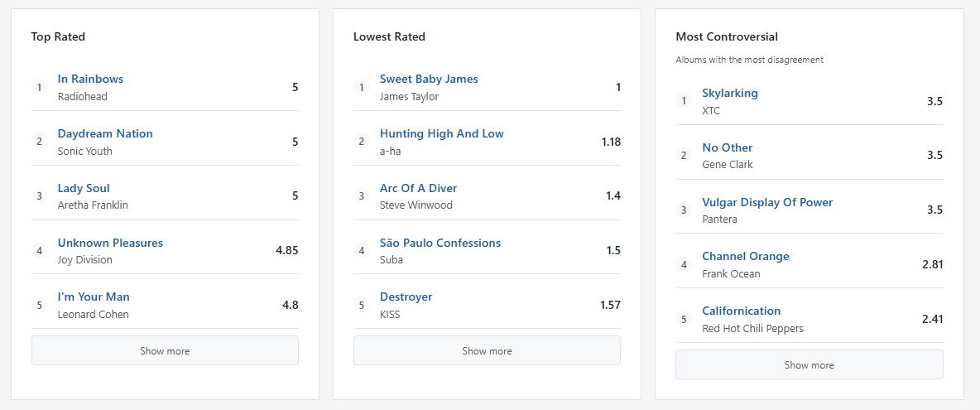Click the 3.5 rating for Skylarking
The height and width of the screenshot is (410, 980).
tap(935, 101)
